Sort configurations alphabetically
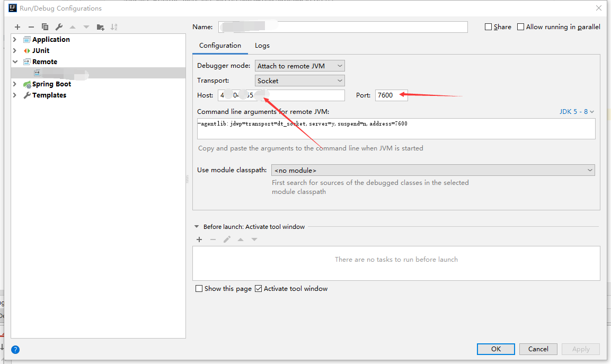Viewport: 611px width, 364px height. pos(114,27)
